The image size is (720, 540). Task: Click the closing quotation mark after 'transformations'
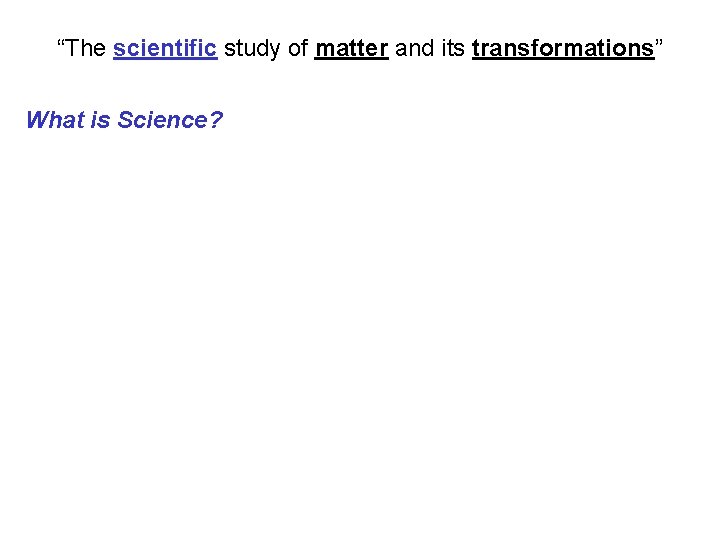(659, 46)
